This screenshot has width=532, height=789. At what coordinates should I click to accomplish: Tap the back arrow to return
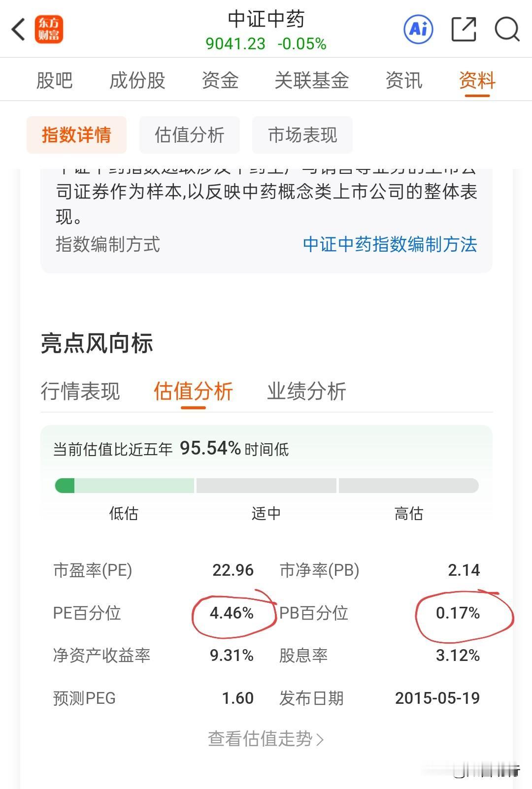(x=18, y=30)
